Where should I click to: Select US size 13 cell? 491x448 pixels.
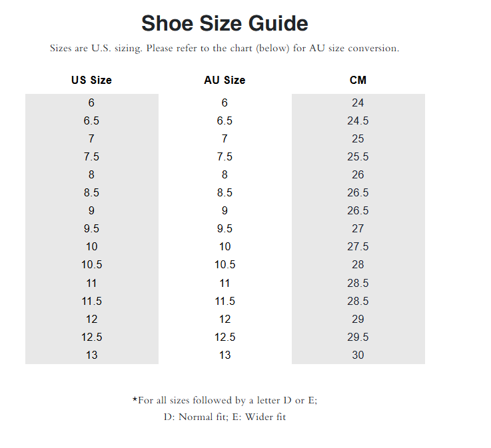[91, 355]
